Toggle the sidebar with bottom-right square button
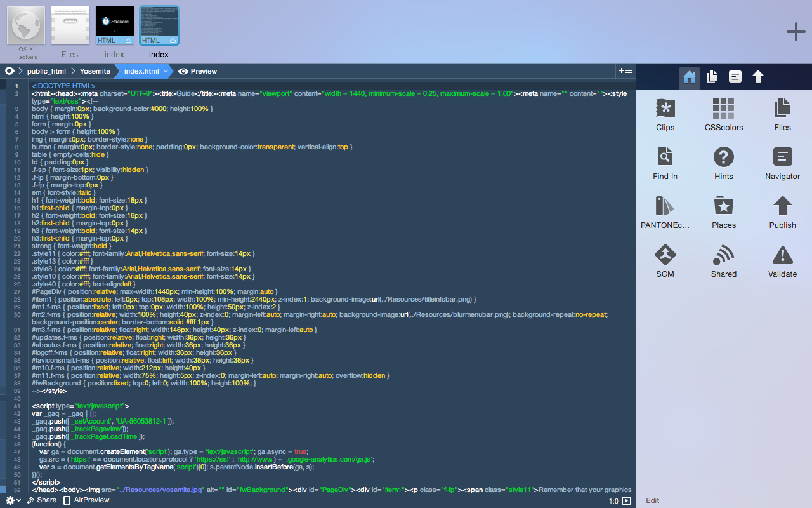 (627, 501)
